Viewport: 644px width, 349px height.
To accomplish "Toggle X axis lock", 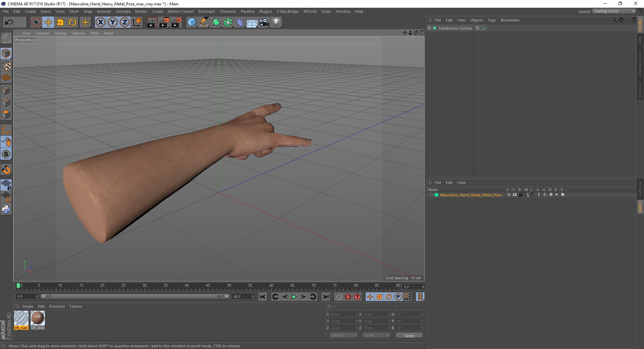I will (100, 22).
